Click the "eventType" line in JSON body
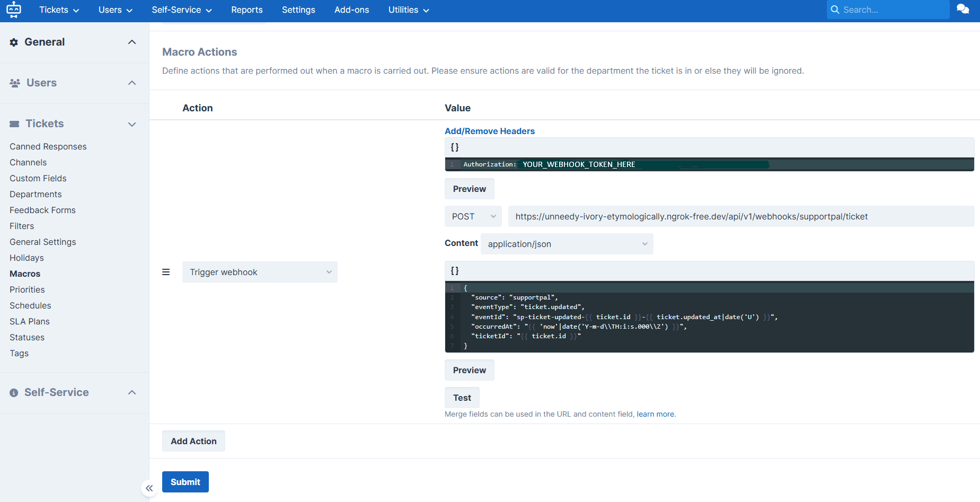This screenshot has width=980, height=502. (x=527, y=307)
